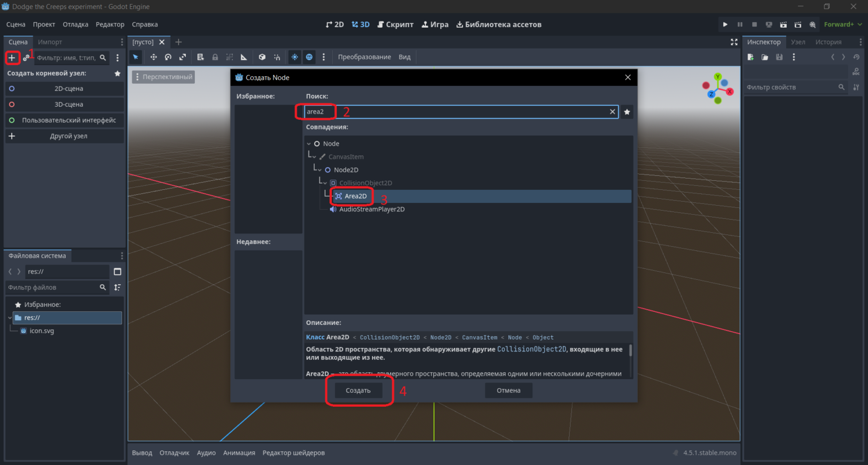Click the Отмена button
The image size is (868, 465).
509,390
